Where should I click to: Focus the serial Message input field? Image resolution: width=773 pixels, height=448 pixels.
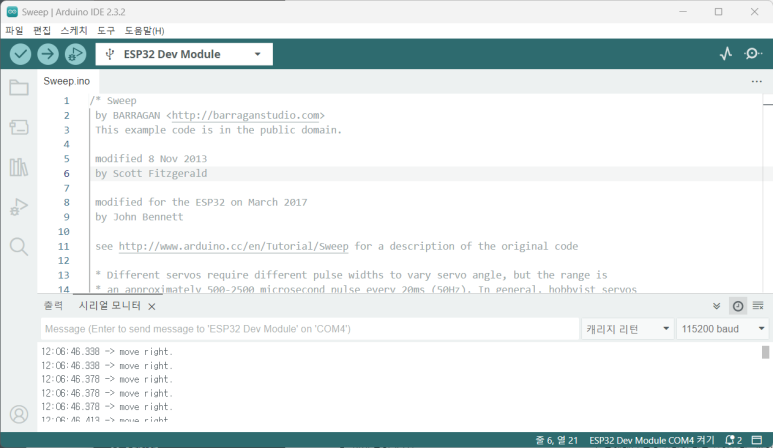(310, 329)
